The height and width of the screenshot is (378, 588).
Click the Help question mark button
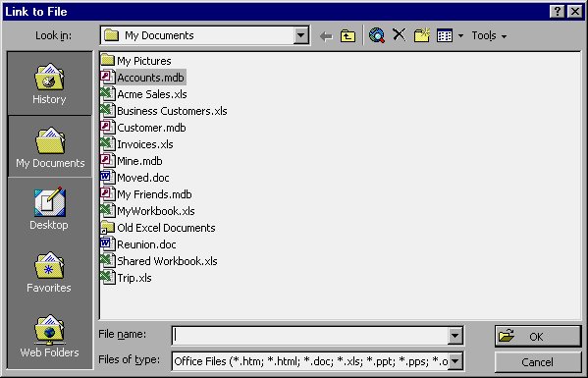(558, 12)
